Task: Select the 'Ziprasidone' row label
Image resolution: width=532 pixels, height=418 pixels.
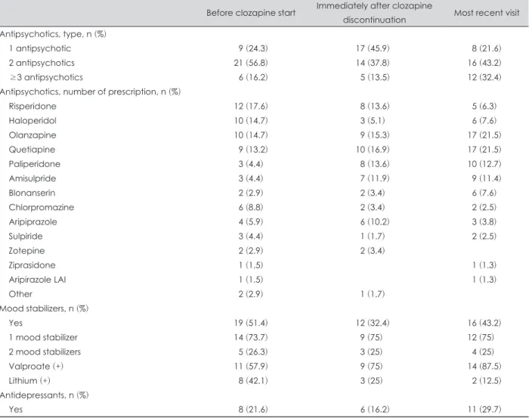Action: (32, 265)
